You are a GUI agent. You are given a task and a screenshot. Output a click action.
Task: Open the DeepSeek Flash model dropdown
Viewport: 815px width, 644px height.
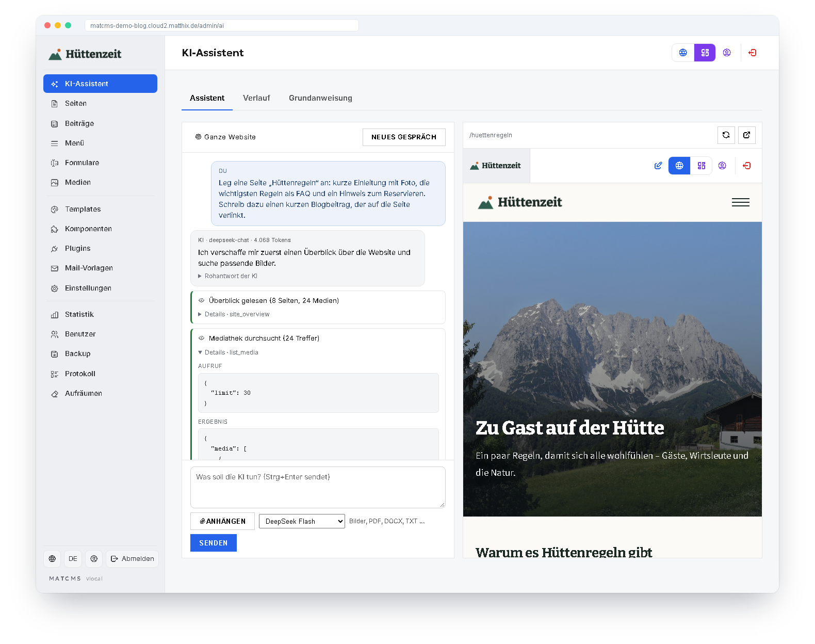(x=302, y=521)
